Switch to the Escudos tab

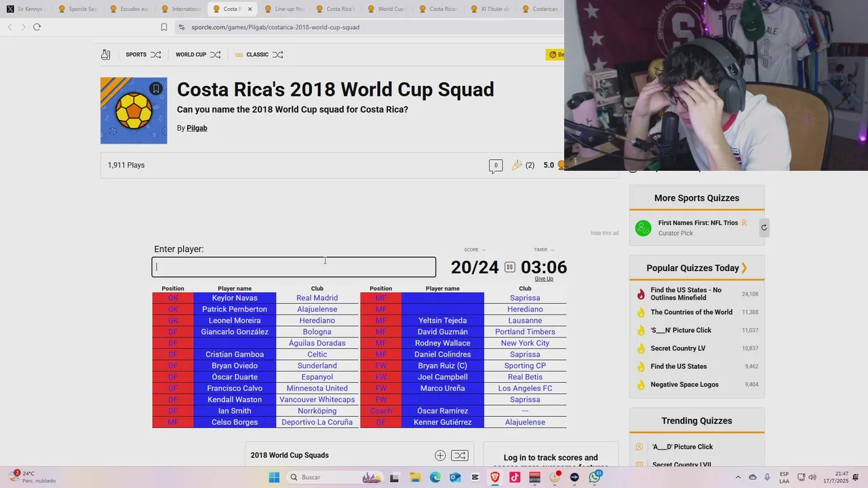pos(129,9)
